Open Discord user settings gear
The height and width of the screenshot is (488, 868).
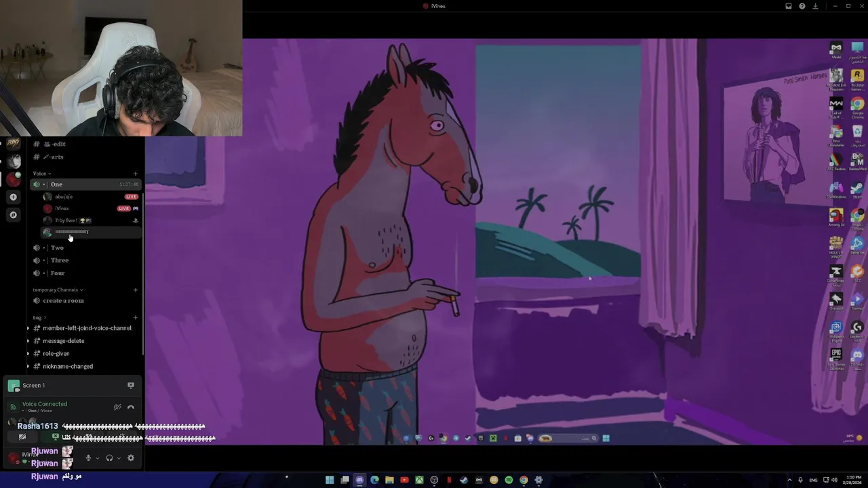(x=131, y=457)
